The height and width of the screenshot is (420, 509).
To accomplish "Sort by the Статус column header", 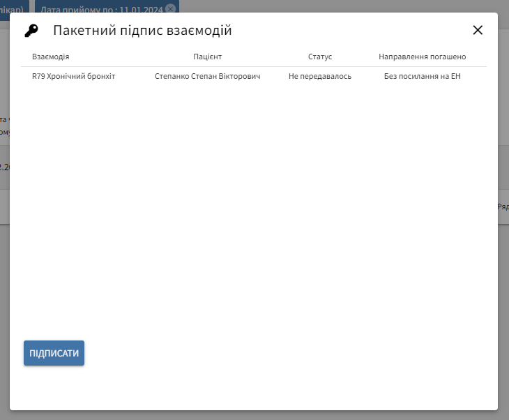I will (x=320, y=57).
